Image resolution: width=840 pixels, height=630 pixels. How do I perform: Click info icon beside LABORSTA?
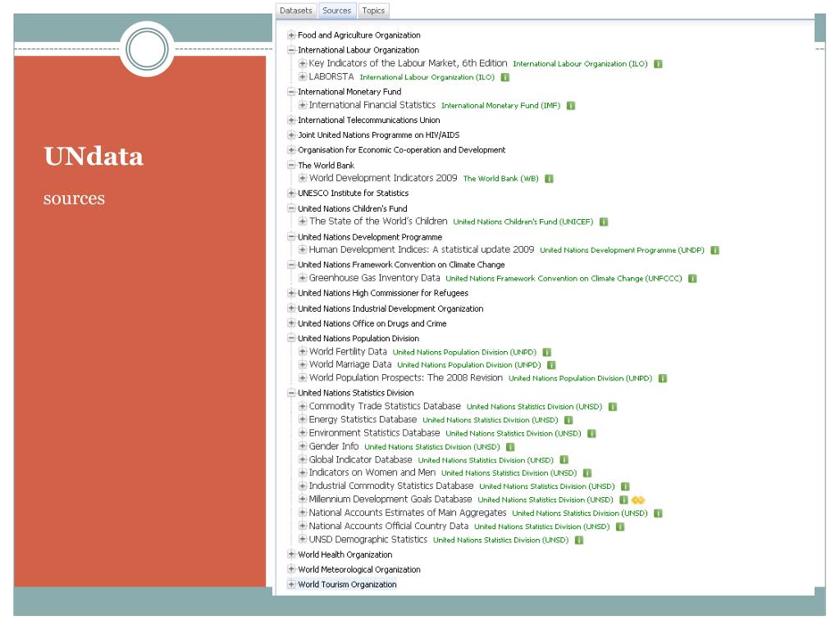pos(504,77)
